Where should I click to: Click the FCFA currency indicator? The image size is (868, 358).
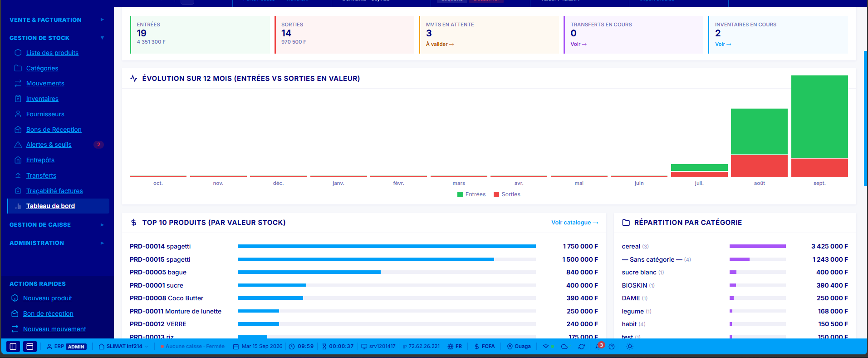484,346
